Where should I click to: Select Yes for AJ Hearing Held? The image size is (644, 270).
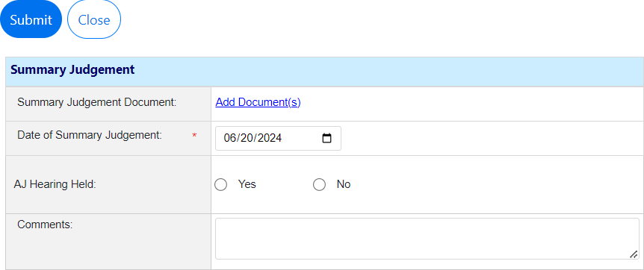(220, 185)
